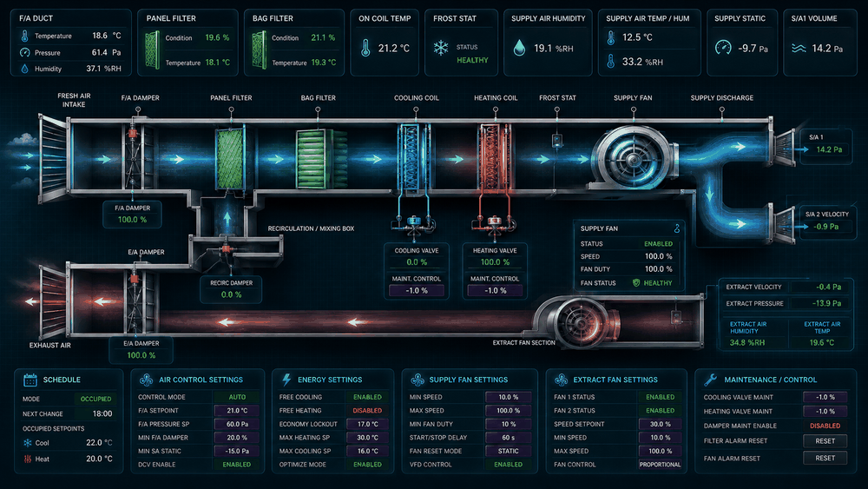Click the Cool setpoint snowflake icon
This screenshot has height=489, width=868.
pos(28,443)
